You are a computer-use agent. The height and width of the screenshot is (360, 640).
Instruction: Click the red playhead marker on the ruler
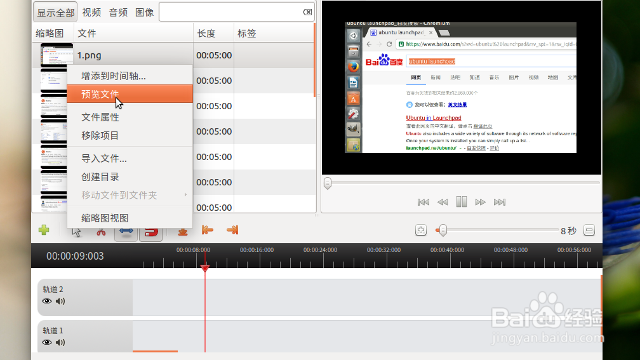[205, 268]
